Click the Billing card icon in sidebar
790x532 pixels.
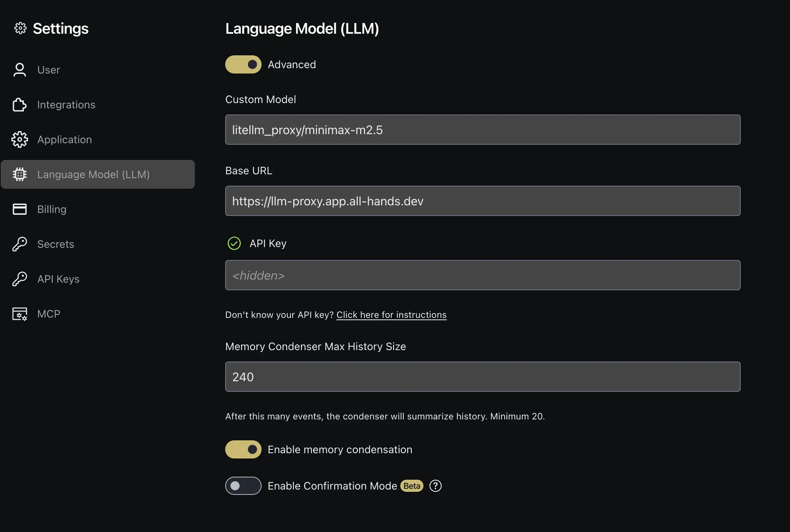click(x=20, y=209)
